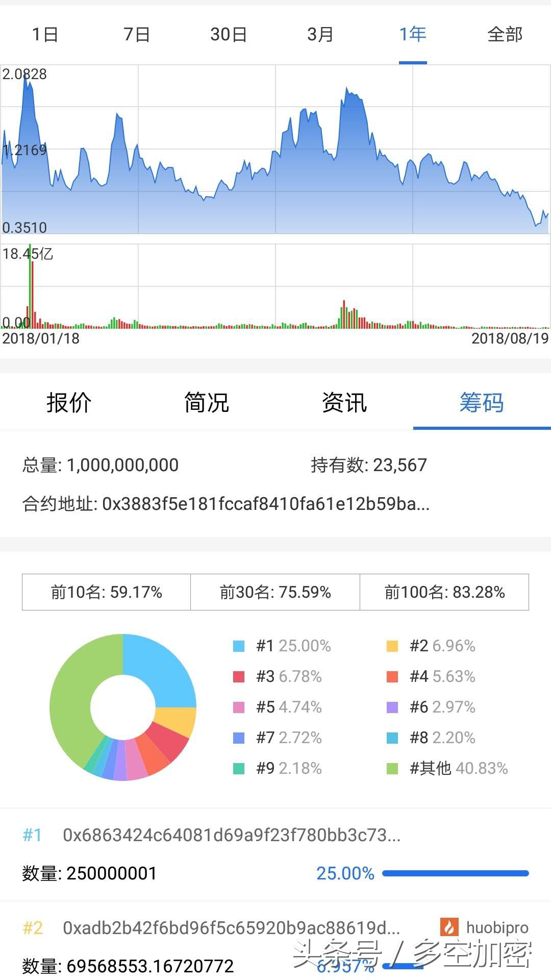Click the volume bar chart
551x980 pixels.
(275, 286)
